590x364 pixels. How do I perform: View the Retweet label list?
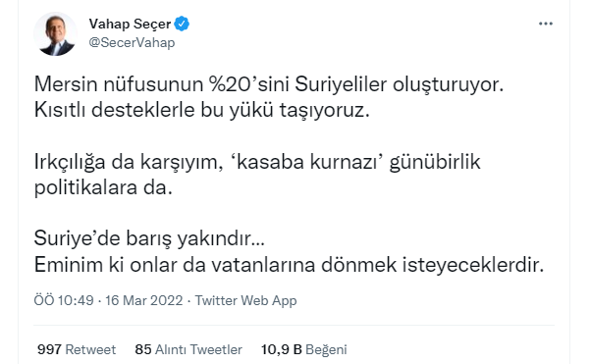click(90, 349)
